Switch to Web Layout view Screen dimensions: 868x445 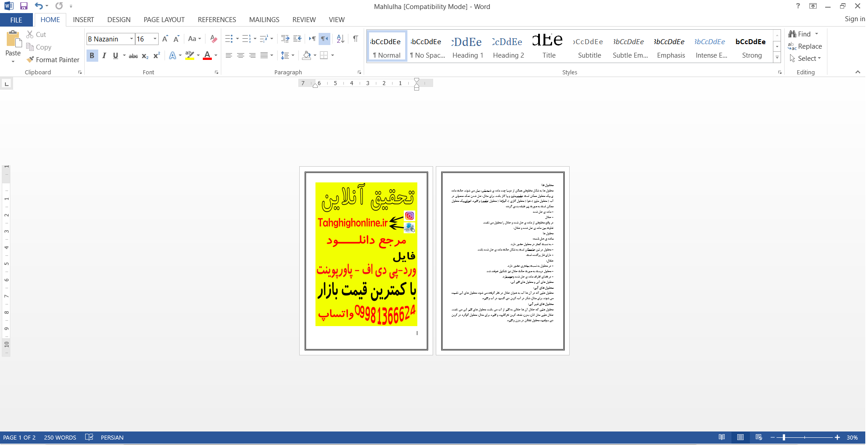[759, 437]
